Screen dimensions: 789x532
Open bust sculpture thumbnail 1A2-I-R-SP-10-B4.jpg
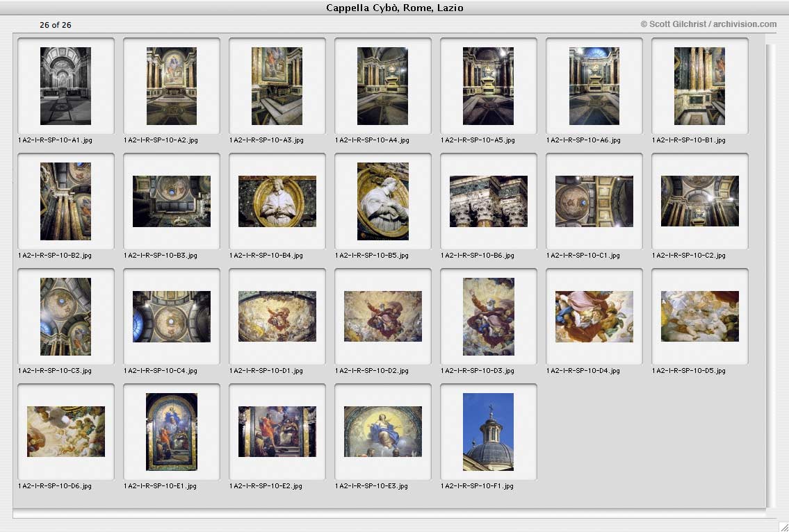tap(277, 201)
